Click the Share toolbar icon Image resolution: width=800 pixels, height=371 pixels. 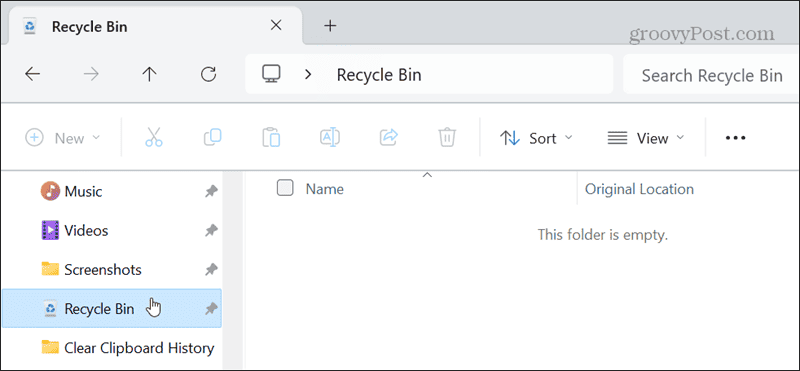pos(389,138)
